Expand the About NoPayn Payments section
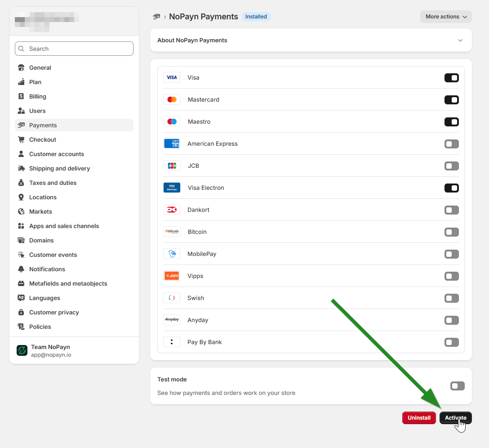489x448 pixels. tap(460, 40)
